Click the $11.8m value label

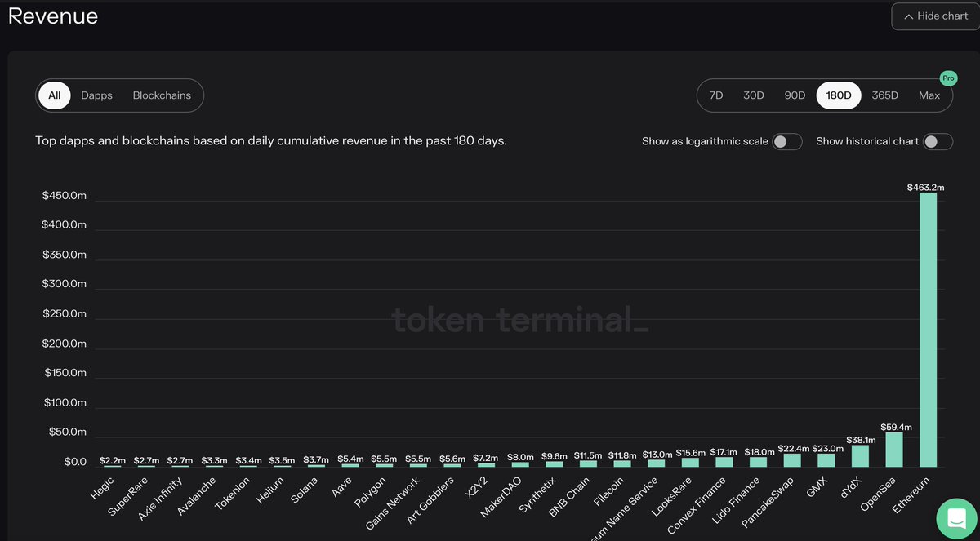(x=622, y=455)
